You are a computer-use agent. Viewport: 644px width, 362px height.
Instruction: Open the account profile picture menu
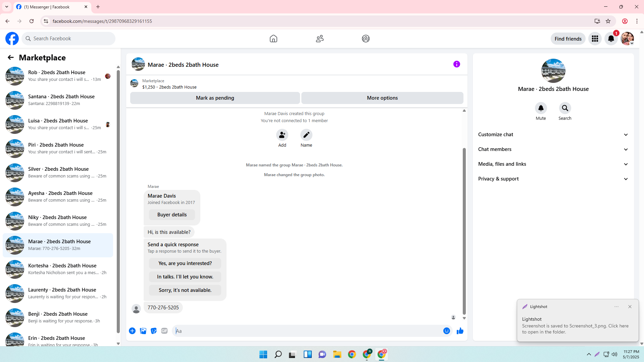click(627, 39)
